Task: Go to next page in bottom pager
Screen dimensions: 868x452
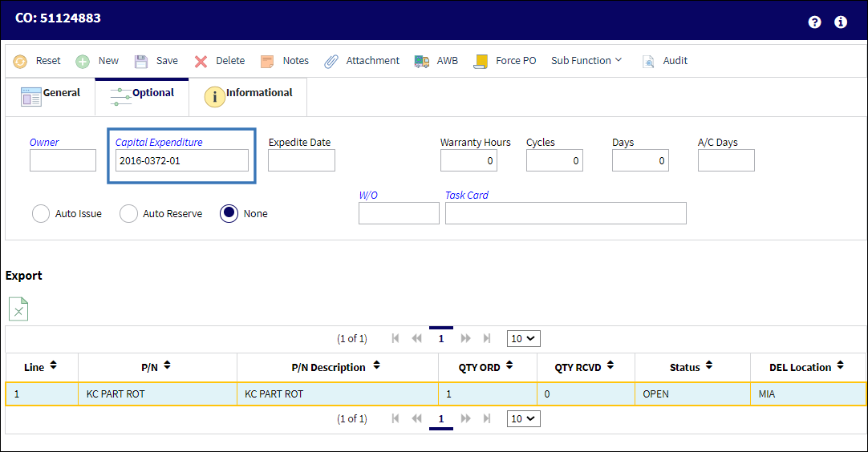Action: coord(465,418)
